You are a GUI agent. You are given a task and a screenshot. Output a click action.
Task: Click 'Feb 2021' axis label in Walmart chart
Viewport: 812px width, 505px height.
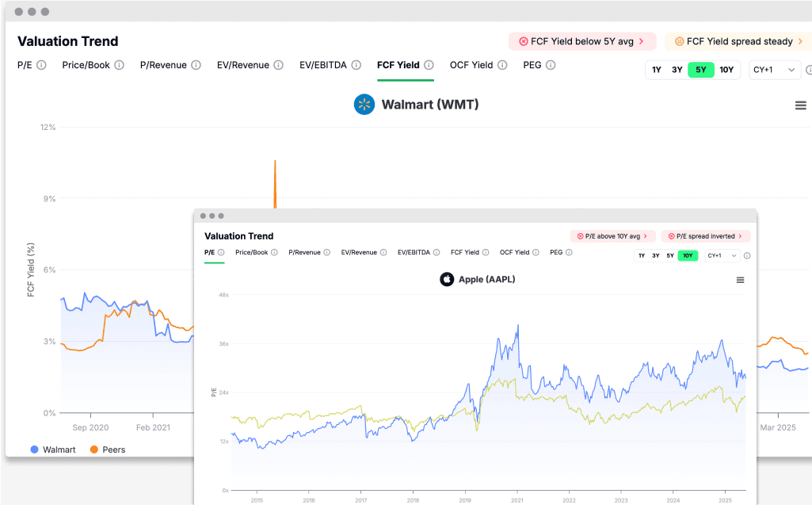pos(153,428)
